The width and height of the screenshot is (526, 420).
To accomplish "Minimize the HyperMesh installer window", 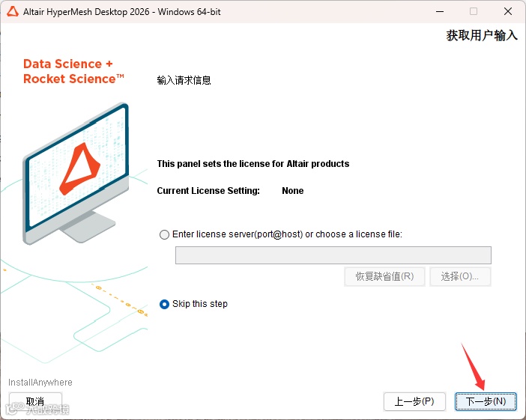I will (x=440, y=11).
